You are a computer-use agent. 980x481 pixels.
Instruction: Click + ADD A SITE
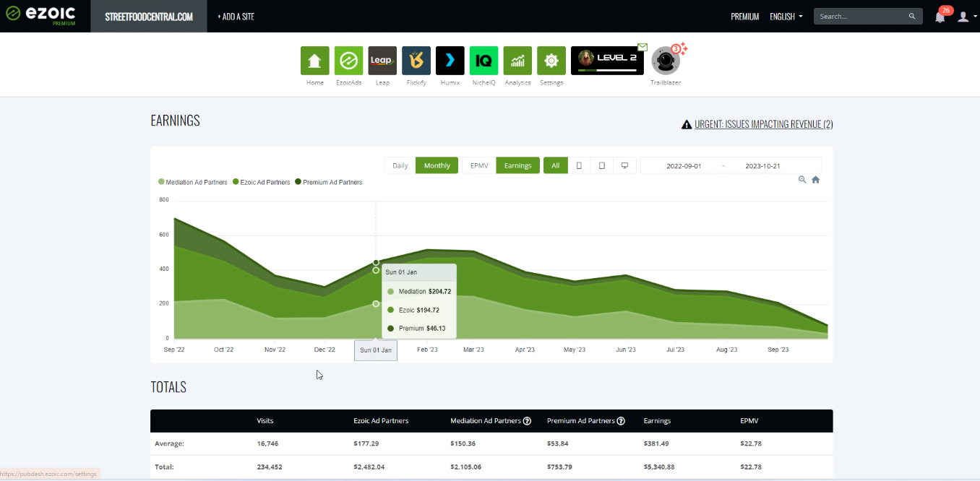tap(236, 17)
